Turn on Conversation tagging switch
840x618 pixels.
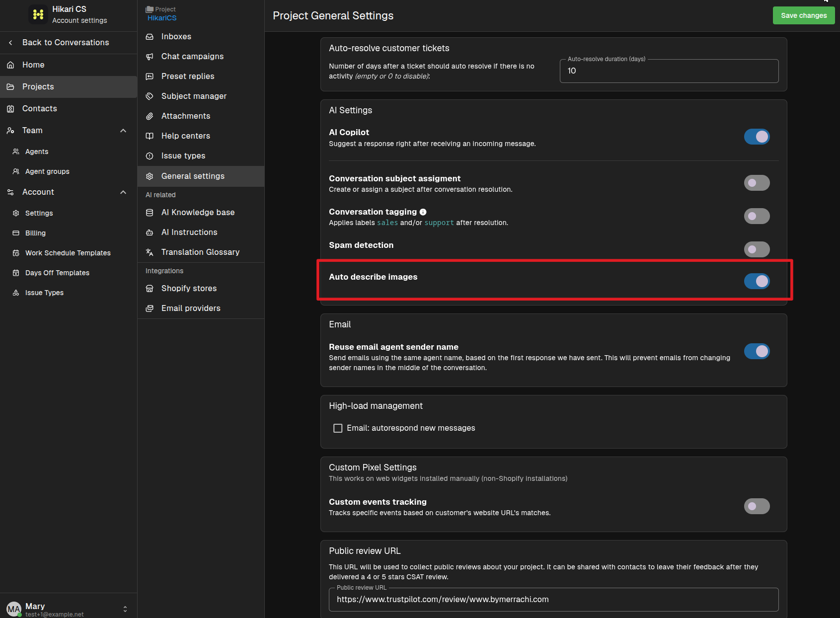pos(757,216)
